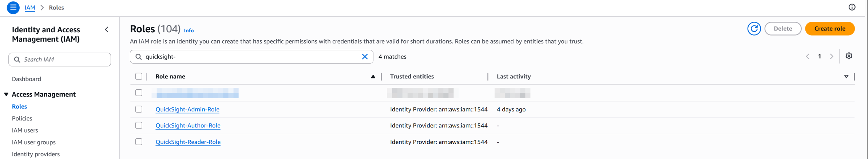Check the QuickSight-Admin-Role checkbox
The height and width of the screenshot is (159, 868).
(139, 109)
